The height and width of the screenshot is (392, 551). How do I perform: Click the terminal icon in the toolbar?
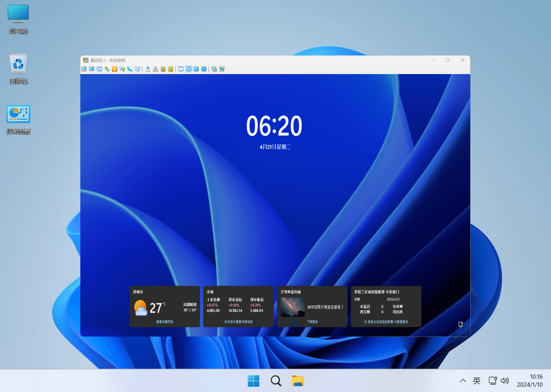tap(99, 69)
